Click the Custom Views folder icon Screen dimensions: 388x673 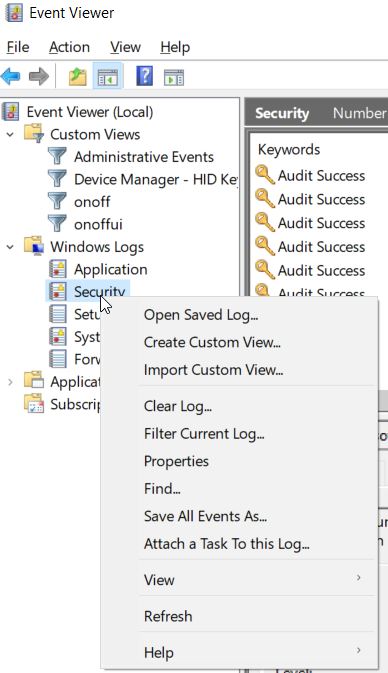tap(34, 134)
